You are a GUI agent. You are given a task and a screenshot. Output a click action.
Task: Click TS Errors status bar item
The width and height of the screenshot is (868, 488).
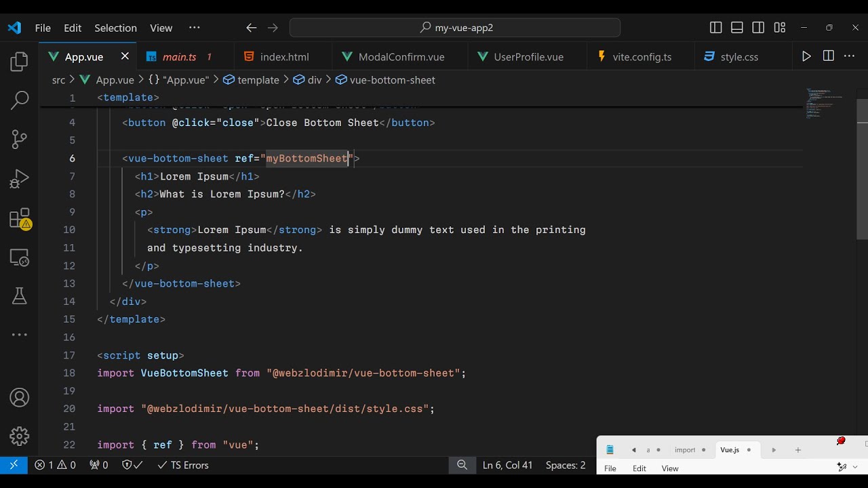(182, 465)
